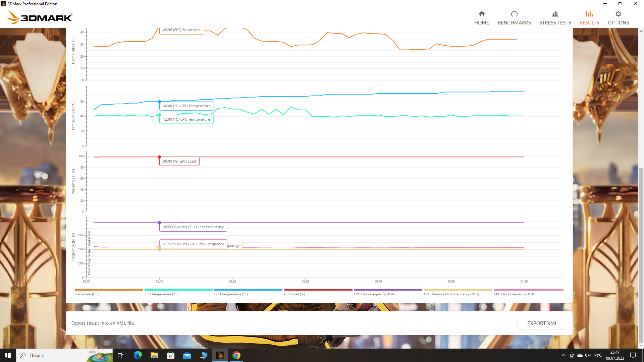Select the Results chart icon
Viewport: 644px width, 362px height.
click(x=589, y=14)
